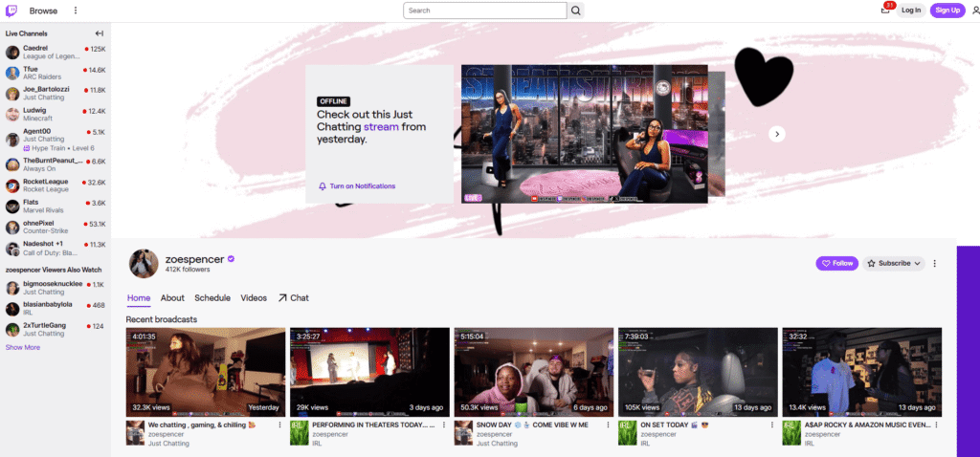
Task: Click the Twitch logo home icon
Action: click(11, 11)
